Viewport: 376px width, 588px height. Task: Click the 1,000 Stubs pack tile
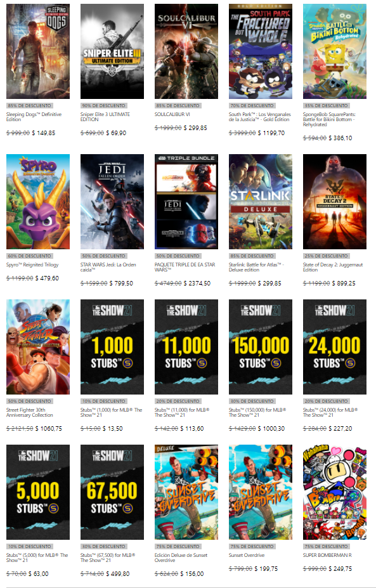[x=112, y=347]
